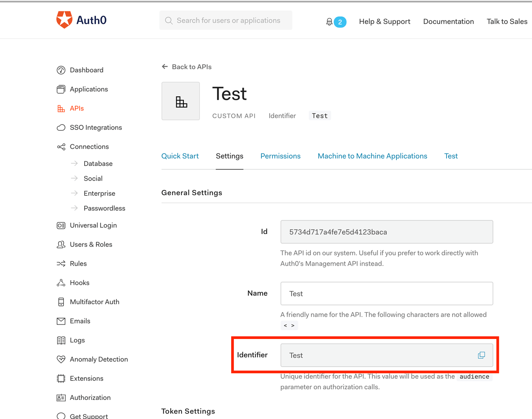This screenshot has height=419, width=532.
Task: Select the Emails envelope icon
Action: [62, 321]
